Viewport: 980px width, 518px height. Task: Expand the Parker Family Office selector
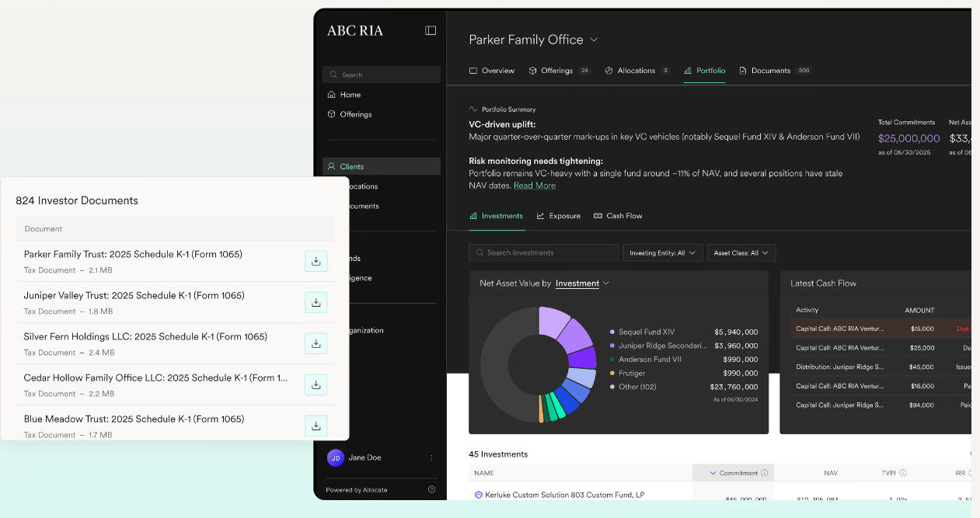[x=594, y=40]
